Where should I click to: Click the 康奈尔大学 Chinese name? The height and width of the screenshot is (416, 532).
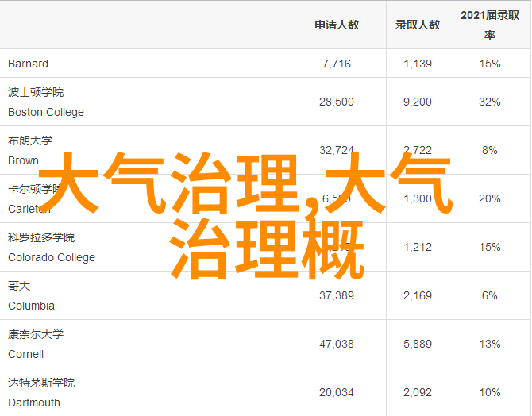tap(36, 334)
